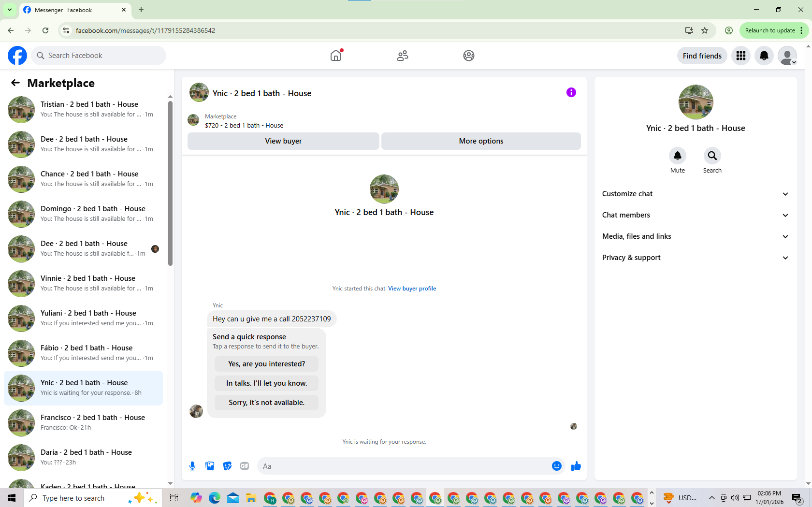Image resolution: width=812 pixels, height=507 pixels.
Task: Click Relaunch to update button
Action: pos(770,30)
